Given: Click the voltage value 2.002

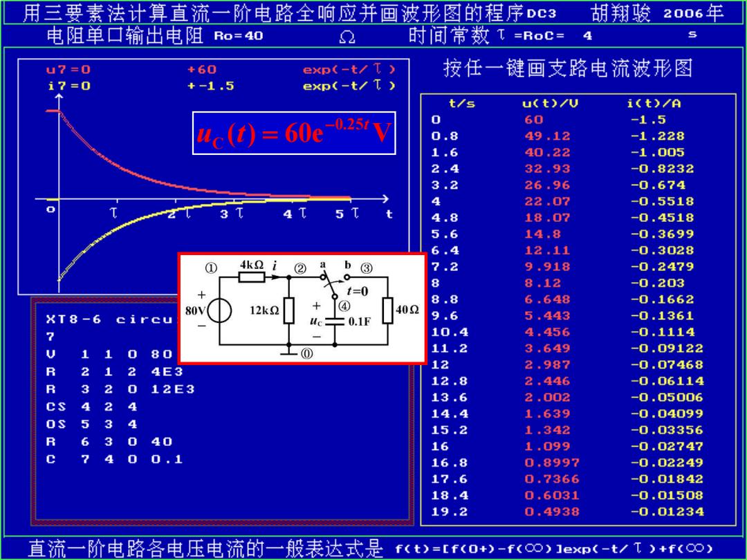Looking at the screenshot, I should coord(547,398).
